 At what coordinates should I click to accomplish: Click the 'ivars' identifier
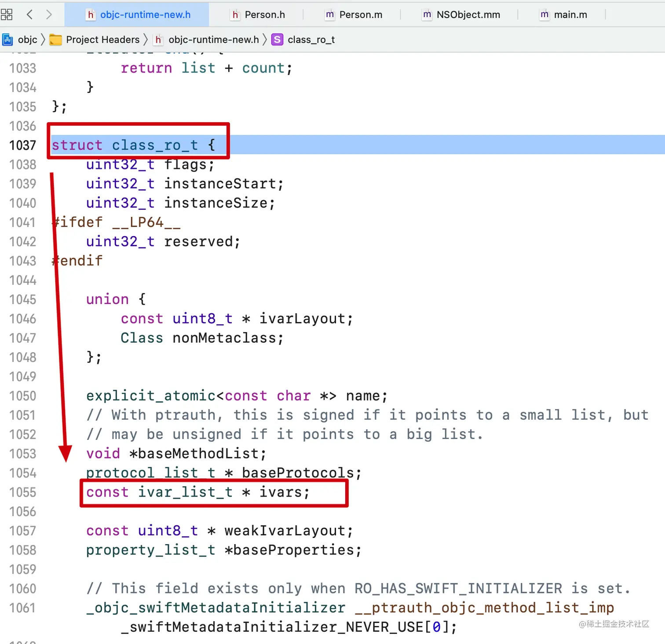click(280, 492)
